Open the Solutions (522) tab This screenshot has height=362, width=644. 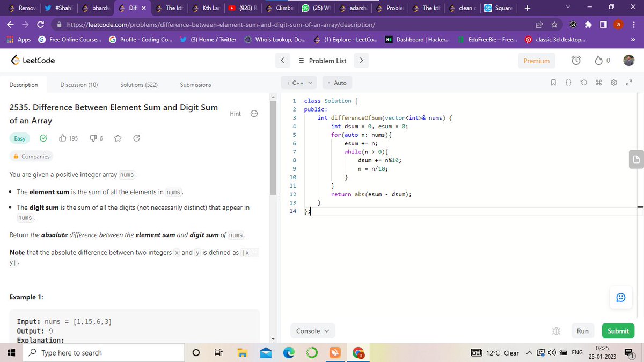click(x=139, y=85)
